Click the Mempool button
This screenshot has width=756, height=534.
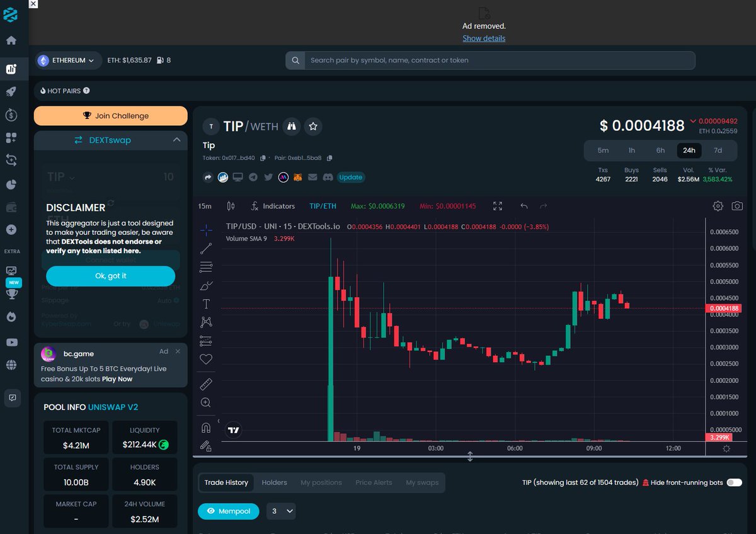pyautogui.click(x=229, y=511)
